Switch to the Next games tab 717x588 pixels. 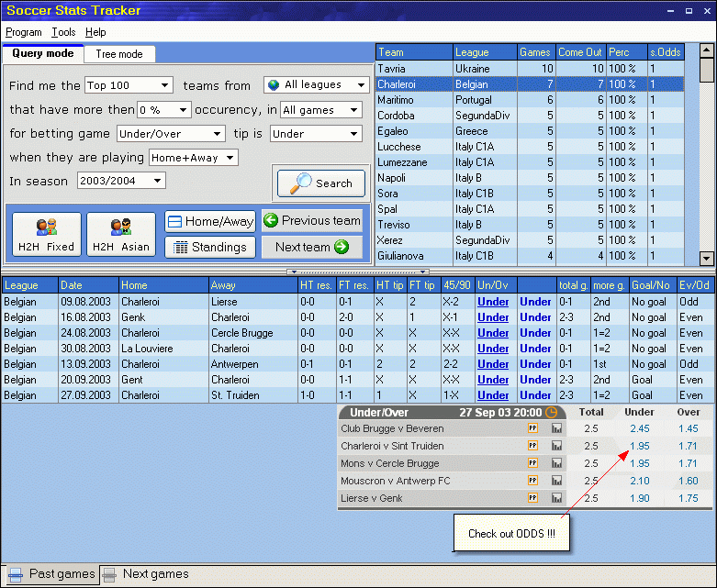(x=155, y=574)
